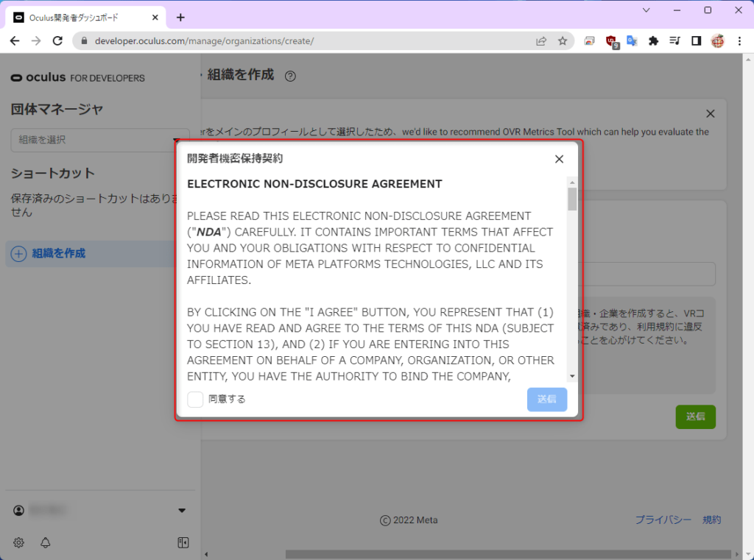The width and height of the screenshot is (754, 560).
Task: Go back to the previous page
Action: 15,41
